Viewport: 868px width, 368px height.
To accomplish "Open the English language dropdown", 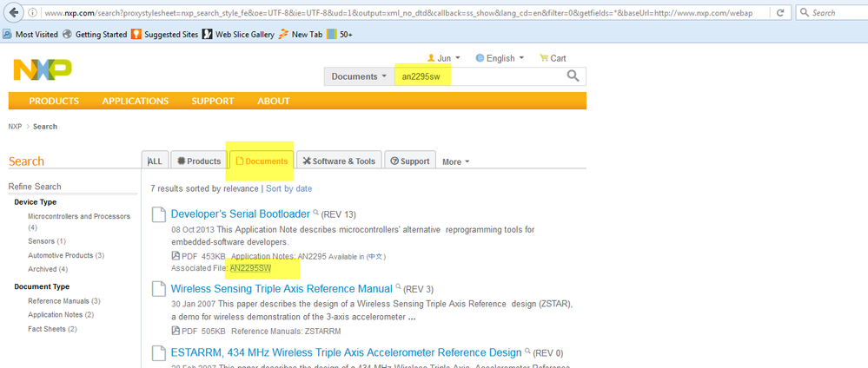I will (x=500, y=58).
